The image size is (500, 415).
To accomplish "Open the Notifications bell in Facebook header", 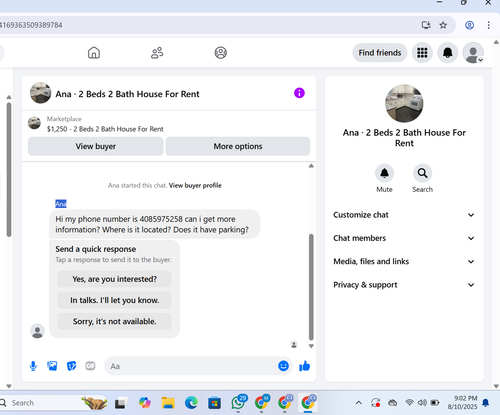I will click(x=447, y=53).
